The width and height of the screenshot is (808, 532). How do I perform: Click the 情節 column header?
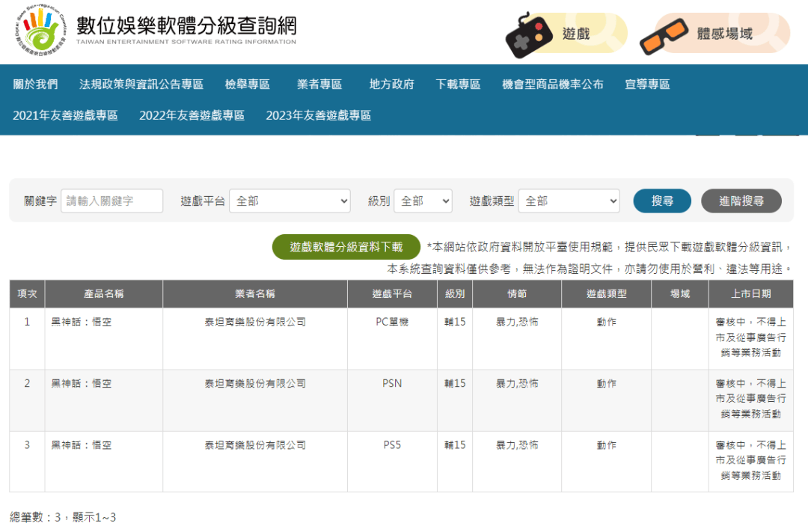517,294
